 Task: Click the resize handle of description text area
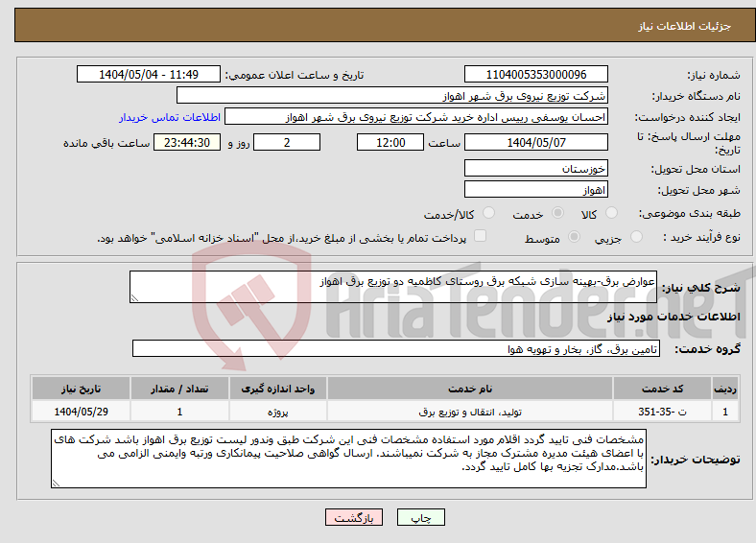click(134, 298)
